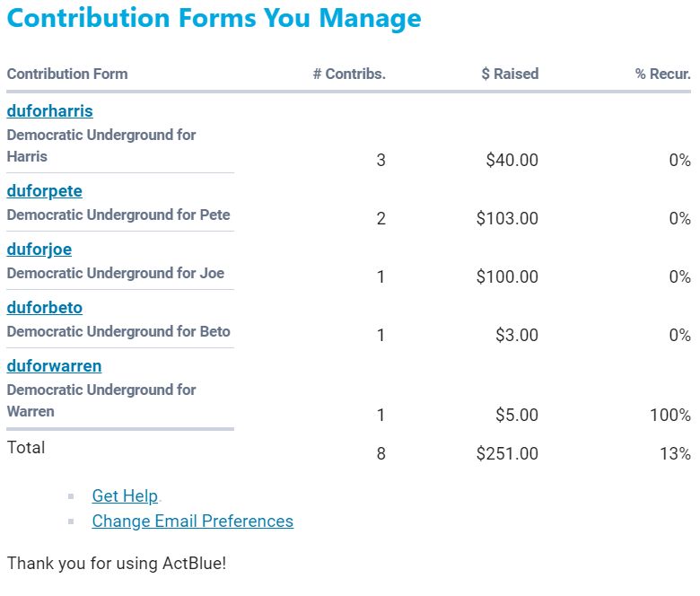
Task: Click the $103.00 raised amount for Pete
Action: (x=507, y=219)
